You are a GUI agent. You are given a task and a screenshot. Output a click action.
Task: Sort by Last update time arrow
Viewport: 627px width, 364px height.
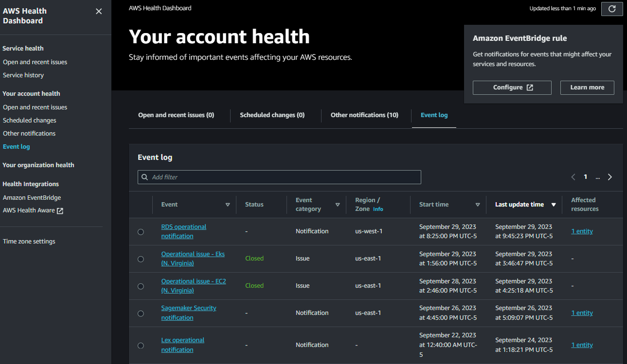[553, 205]
